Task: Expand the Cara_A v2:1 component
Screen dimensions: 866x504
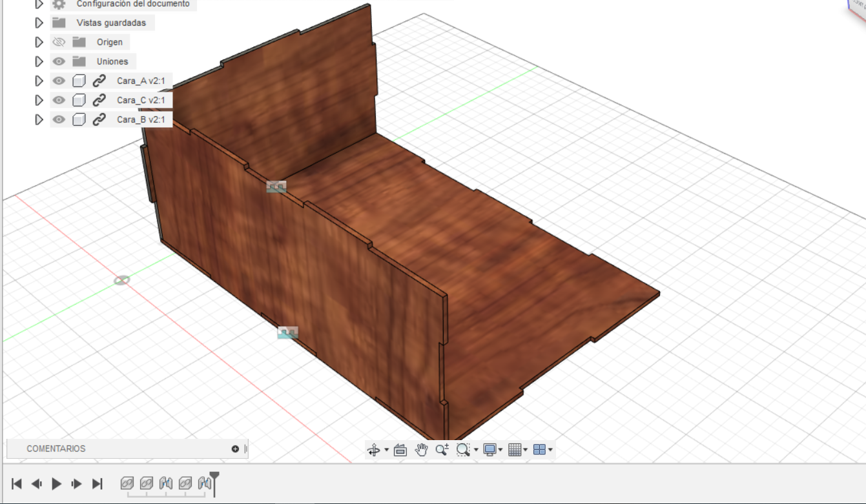Action: point(39,81)
